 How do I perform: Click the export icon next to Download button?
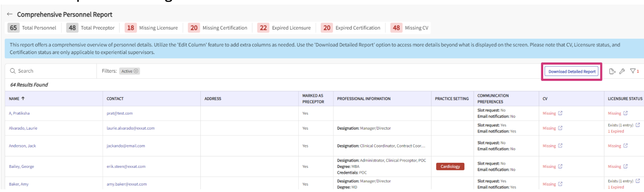(x=612, y=71)
